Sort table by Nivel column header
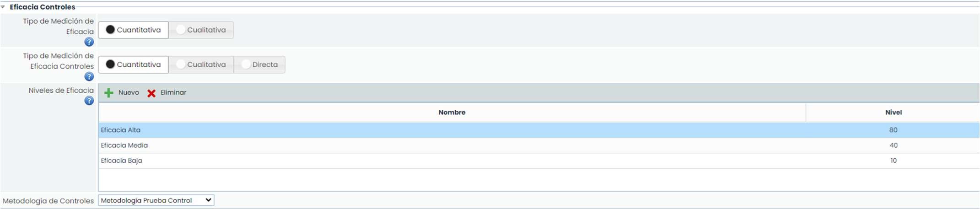Viewport: 980px width, 209px height. (893, 113)
